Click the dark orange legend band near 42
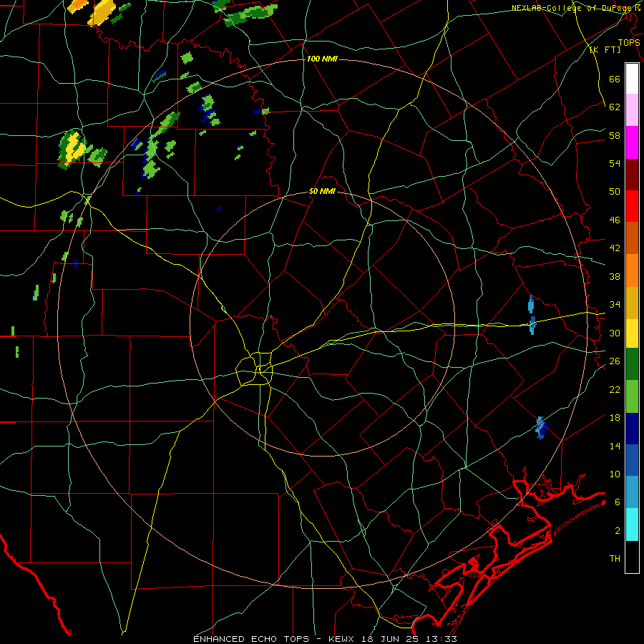Image resolution: width=644 pixels, height=644 pixels. [x=632, y=238]
